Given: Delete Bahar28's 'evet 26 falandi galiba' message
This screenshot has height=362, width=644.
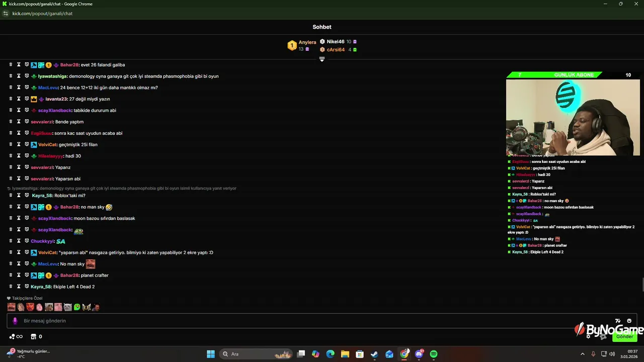Looking at the screenshot, I should pyautogui.click(x=11, y=65).
